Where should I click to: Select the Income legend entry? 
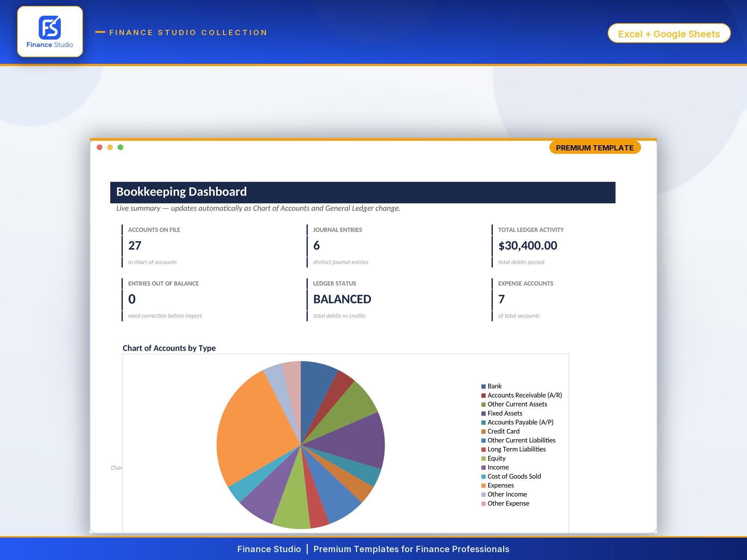[x=495, y=467]
